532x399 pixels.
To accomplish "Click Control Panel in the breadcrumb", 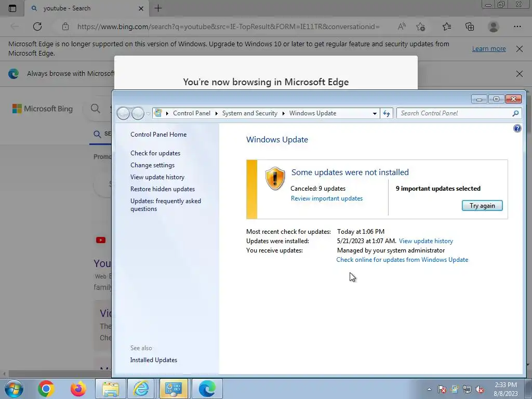I will tap(192, 113).
